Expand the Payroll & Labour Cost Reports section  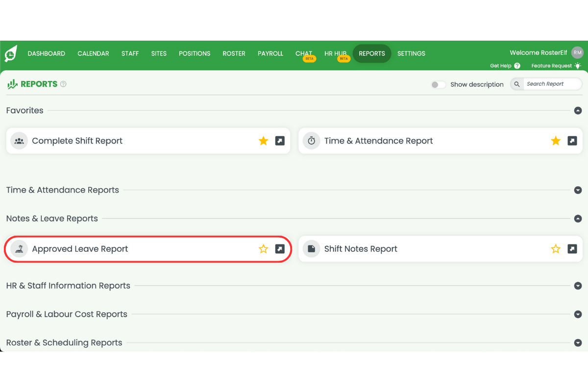578,314
